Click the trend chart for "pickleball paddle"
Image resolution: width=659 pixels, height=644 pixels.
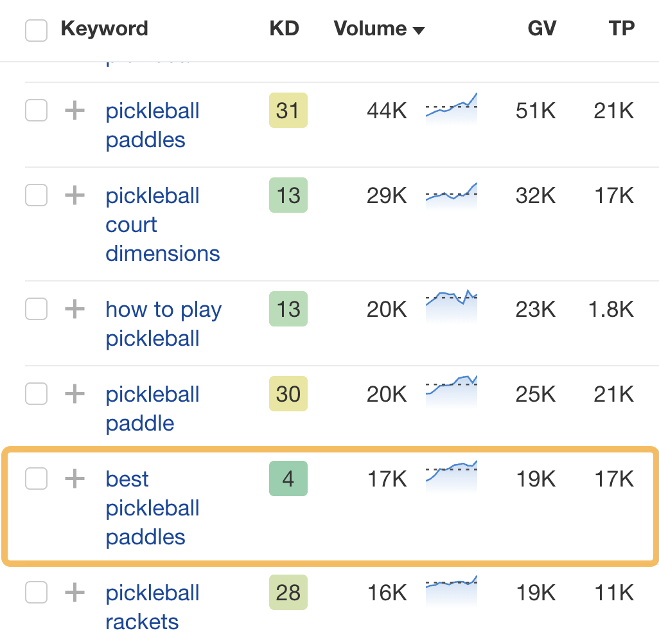451,391
